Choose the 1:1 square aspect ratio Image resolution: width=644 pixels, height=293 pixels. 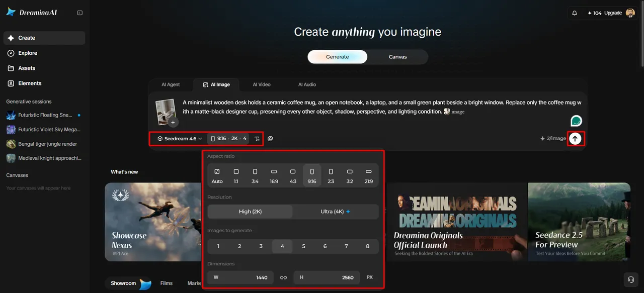236,176
